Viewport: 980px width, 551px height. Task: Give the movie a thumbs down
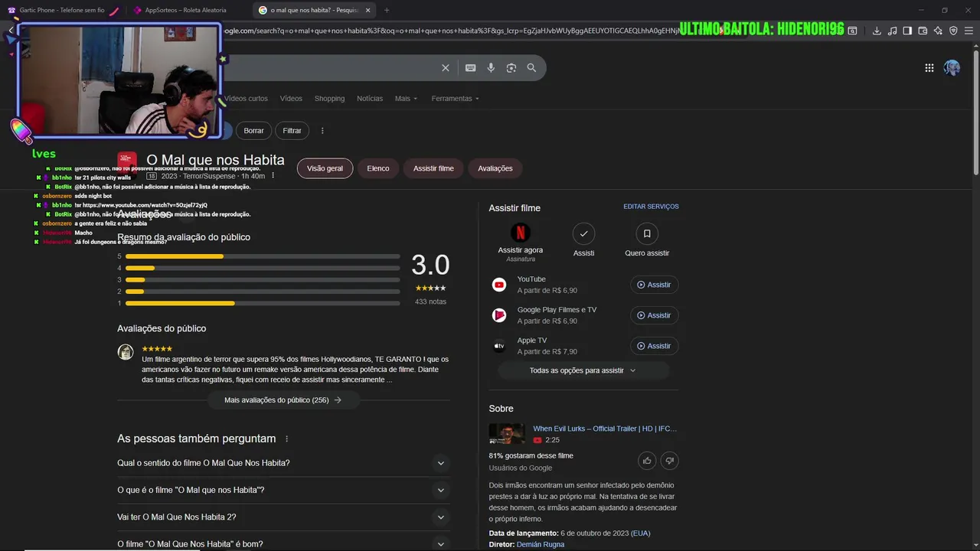670,461
